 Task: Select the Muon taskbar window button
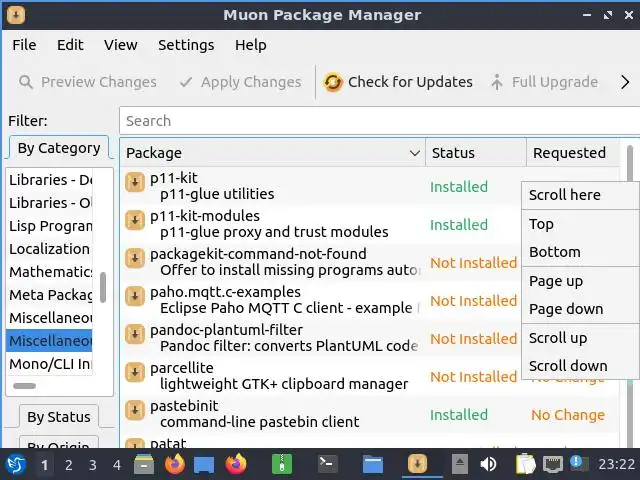tap(417, 464)
